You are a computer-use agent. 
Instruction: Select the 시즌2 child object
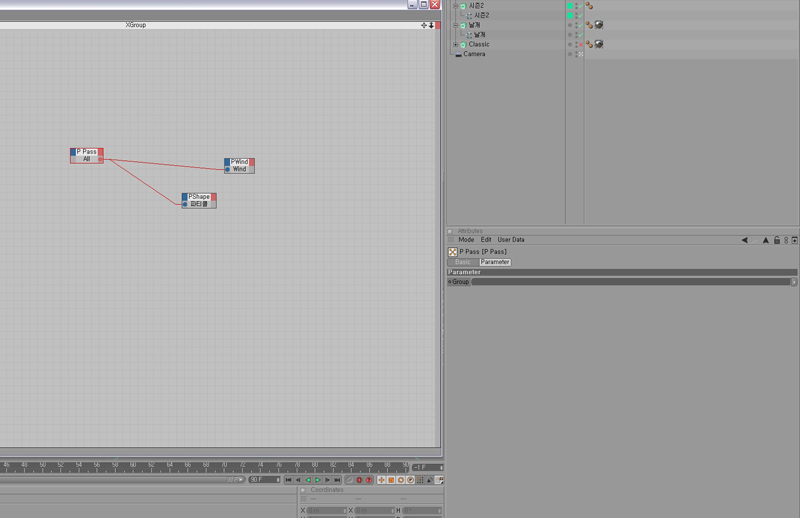tap(482, 15)
